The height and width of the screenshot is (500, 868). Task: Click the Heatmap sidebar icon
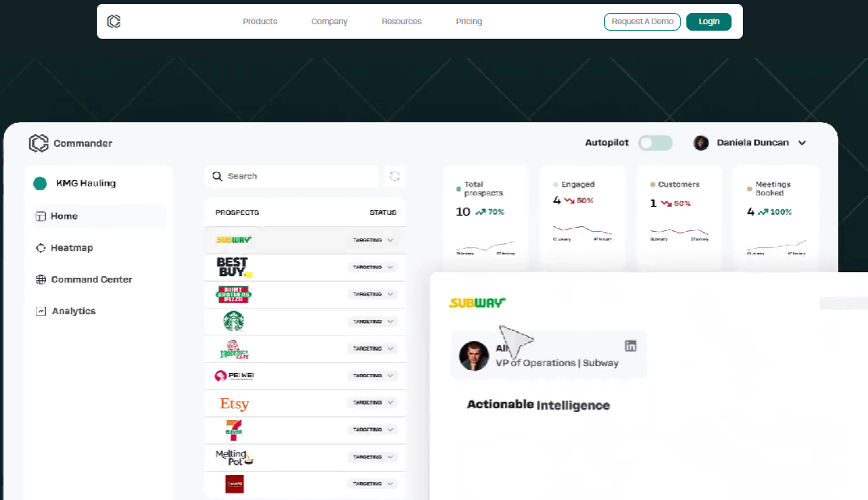pyautogui.click(x=41, y=248)
